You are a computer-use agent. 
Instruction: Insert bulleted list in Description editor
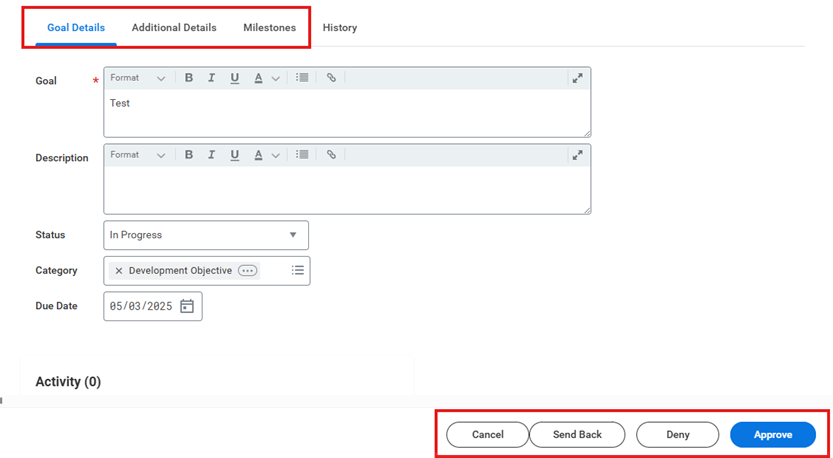point(302,155)
